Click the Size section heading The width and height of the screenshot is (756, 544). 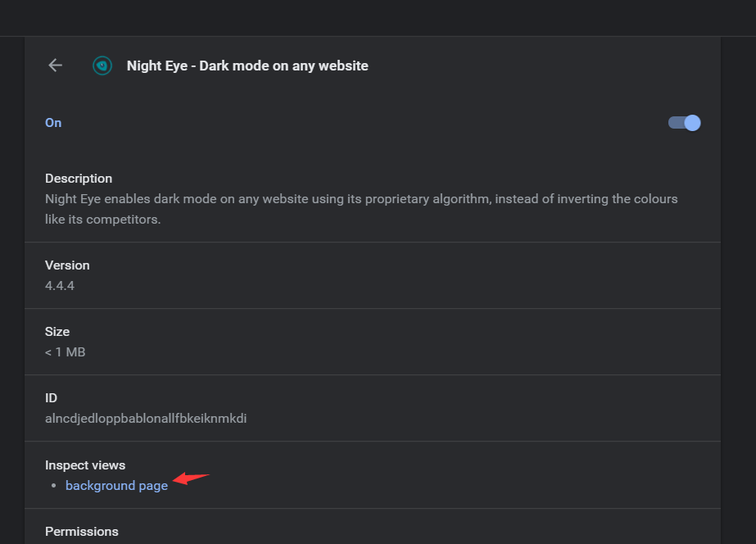57,332
